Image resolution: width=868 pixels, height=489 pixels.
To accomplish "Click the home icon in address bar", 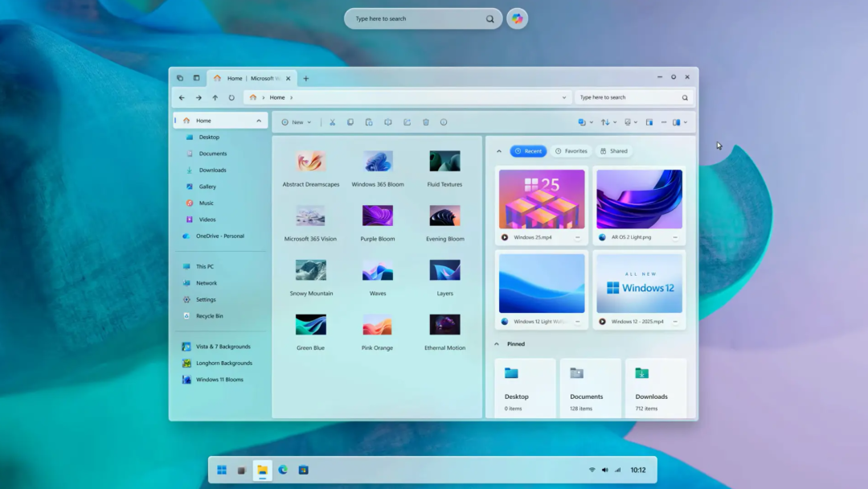I will (253, 97).
